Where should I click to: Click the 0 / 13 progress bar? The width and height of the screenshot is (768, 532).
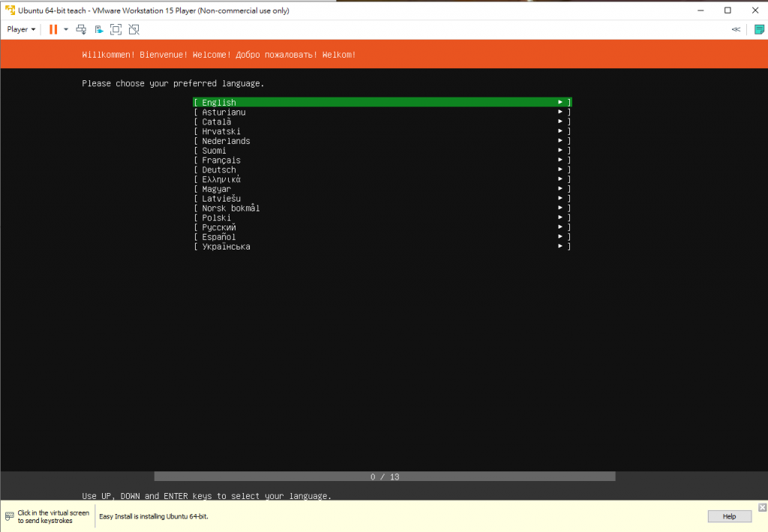coord(385,477)
